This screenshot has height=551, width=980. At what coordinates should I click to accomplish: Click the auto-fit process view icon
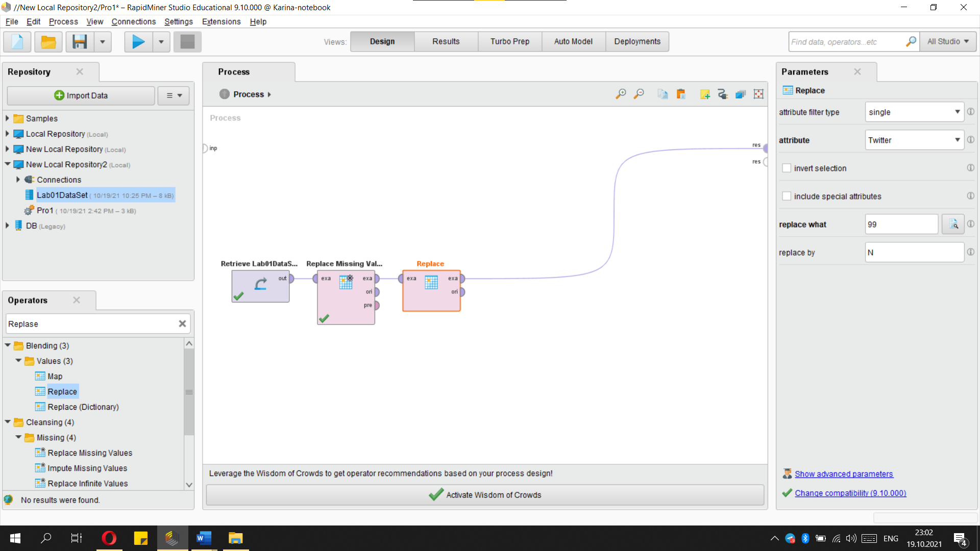758,94
